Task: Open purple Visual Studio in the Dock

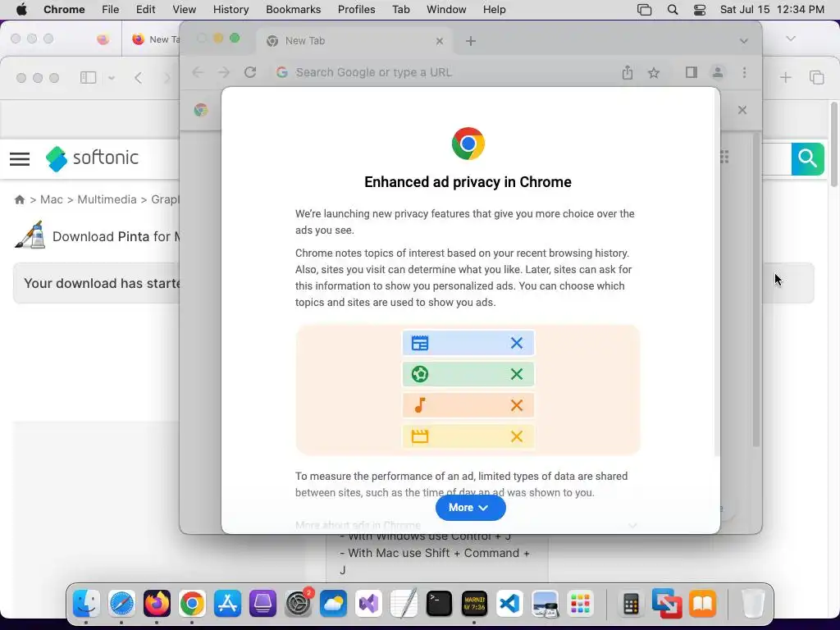Action: pos(368,604)
